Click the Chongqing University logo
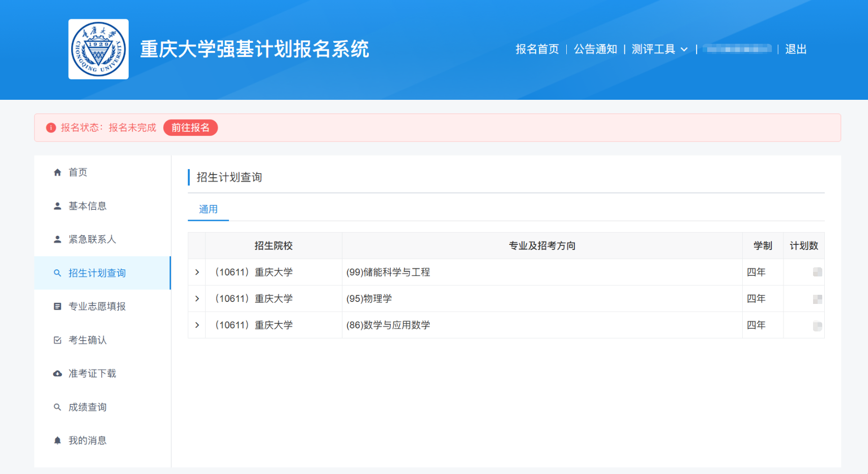Screen dimensions: 868x474 point(99,49)
